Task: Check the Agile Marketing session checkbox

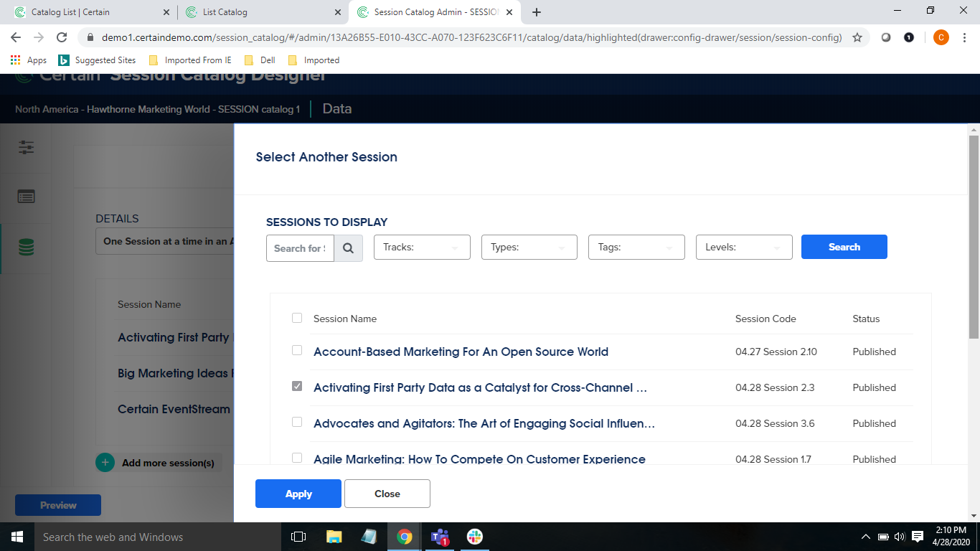Action: click(x=297, y=458)
